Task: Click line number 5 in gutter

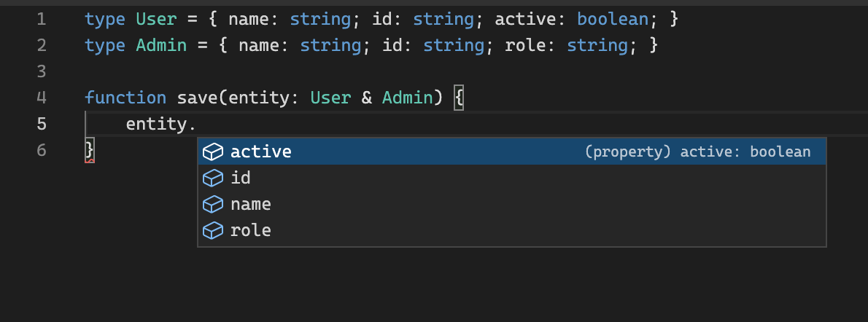Action: [x=42, y=124]
